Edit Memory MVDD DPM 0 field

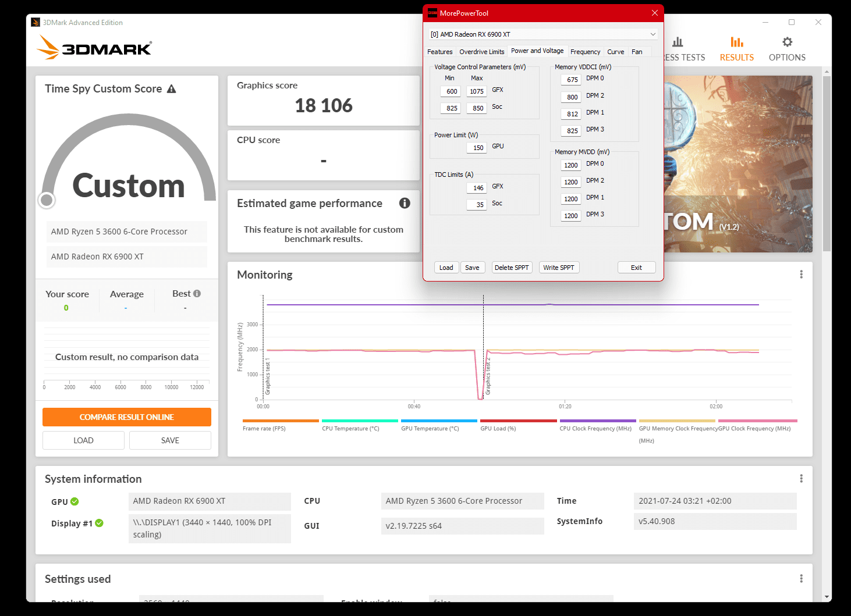[x=571, y=165]
